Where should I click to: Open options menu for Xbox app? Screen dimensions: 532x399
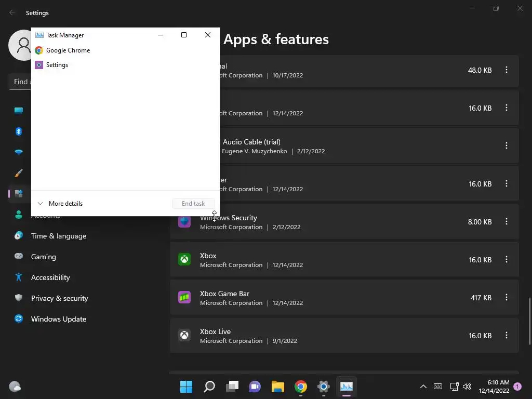click(x=506, y=260)
